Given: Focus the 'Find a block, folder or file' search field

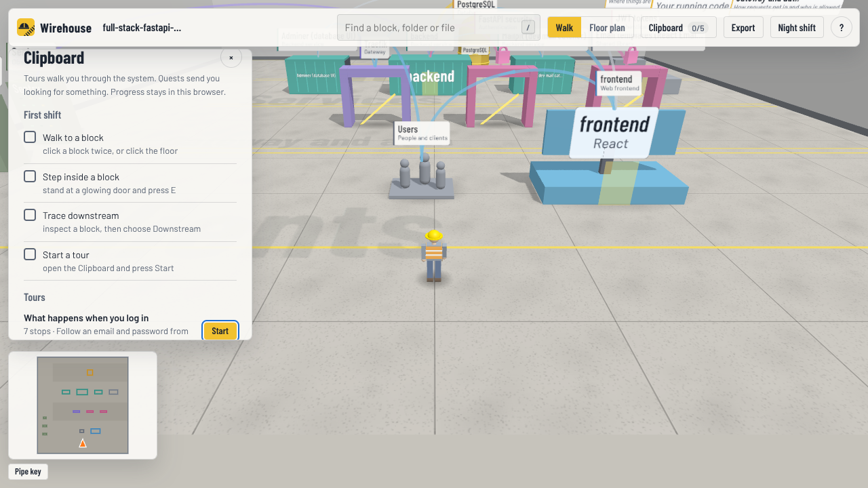Looking at the screenshot, I should click(x=439, y=28).
